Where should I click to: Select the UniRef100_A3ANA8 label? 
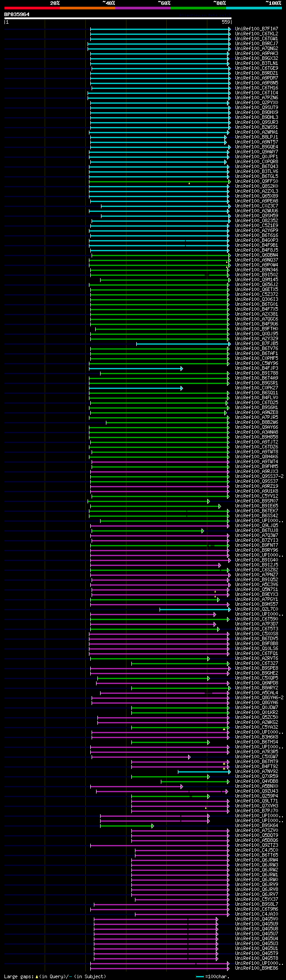pyautogui.click(x=257, y=432)
